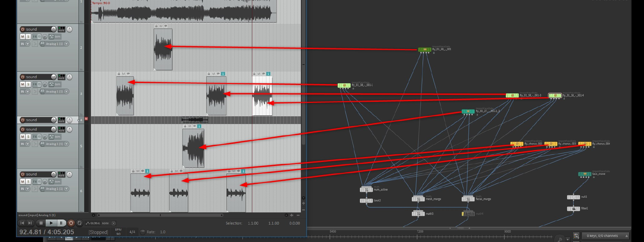Zoom in horizontally with plus button

click(291, 215)
